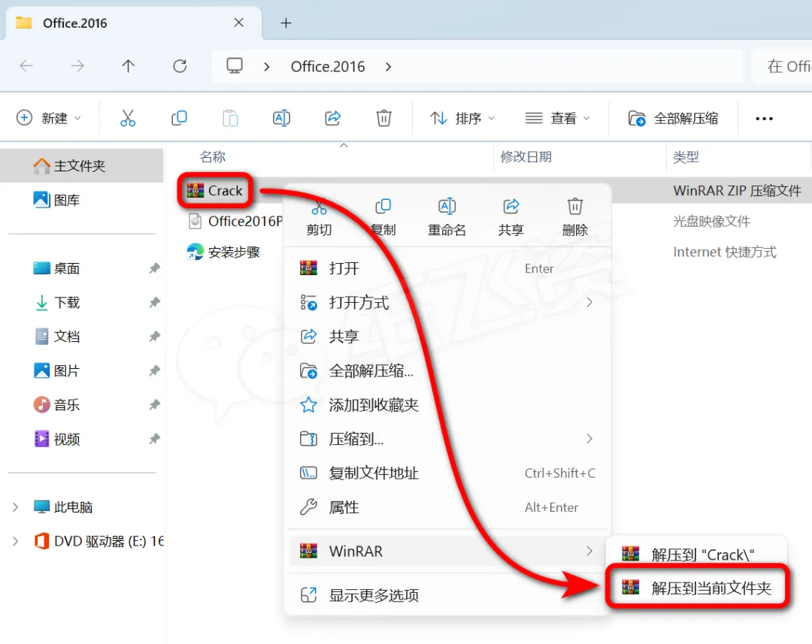Click the Rename icon in toolbar

coord(281,118)
